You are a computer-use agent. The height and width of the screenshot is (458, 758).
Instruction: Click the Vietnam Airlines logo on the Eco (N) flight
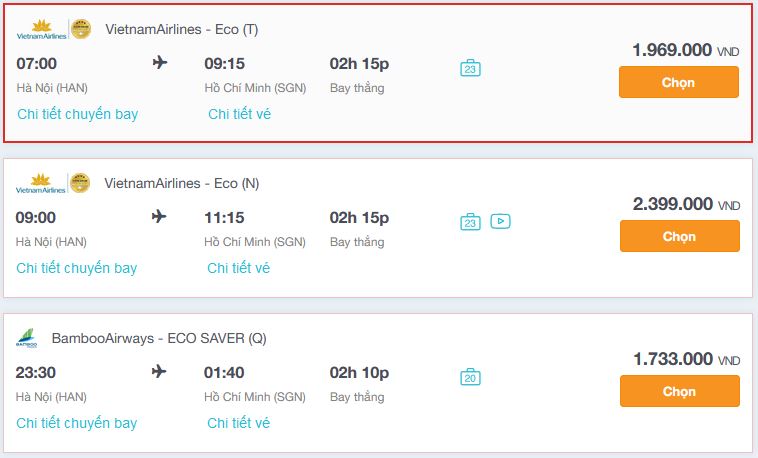coord(41,183)
